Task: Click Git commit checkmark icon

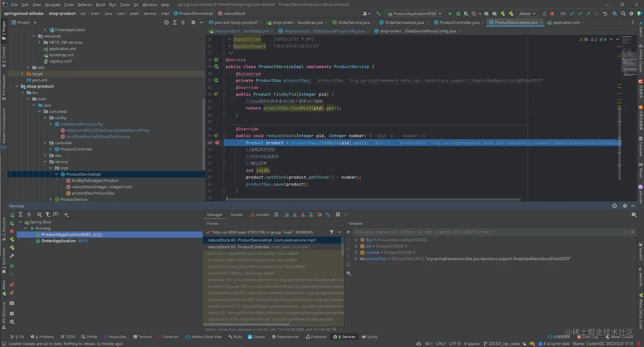Action: [580, 14]
